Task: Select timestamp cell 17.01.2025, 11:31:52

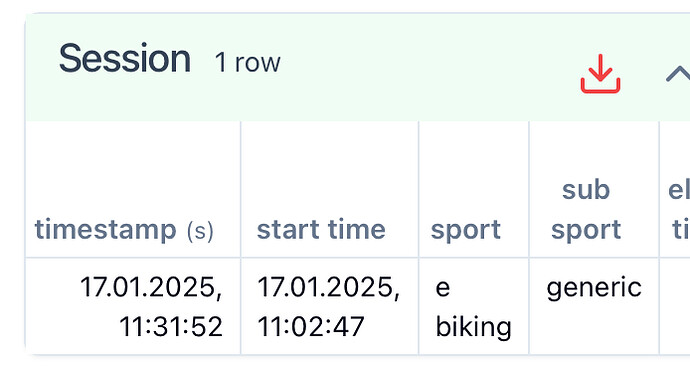Action: point(133,306)
